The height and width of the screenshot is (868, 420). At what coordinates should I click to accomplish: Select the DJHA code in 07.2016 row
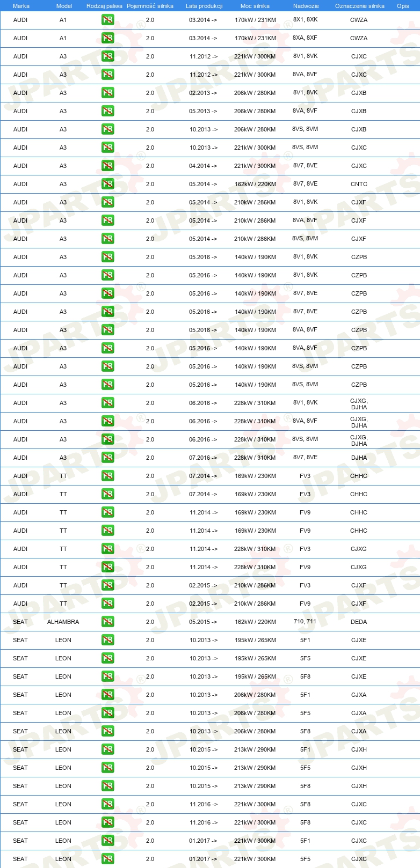click(x=359, y=458)
